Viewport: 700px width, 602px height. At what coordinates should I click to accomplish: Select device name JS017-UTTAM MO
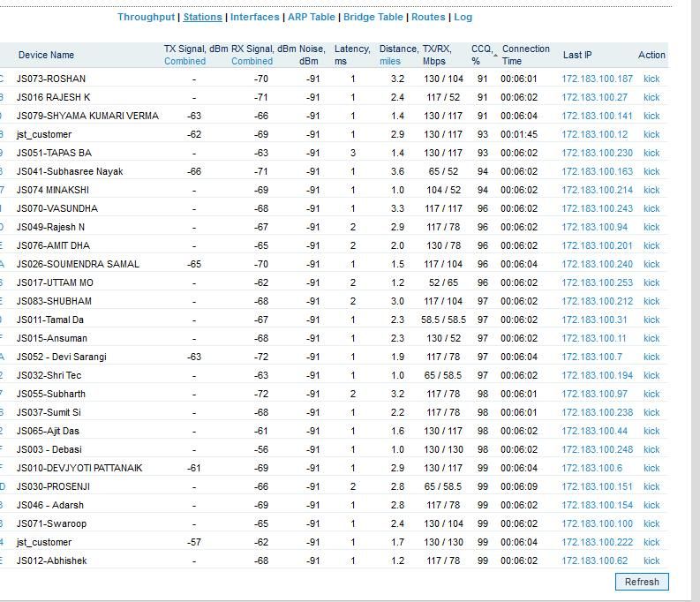click(x=55, y=283)
